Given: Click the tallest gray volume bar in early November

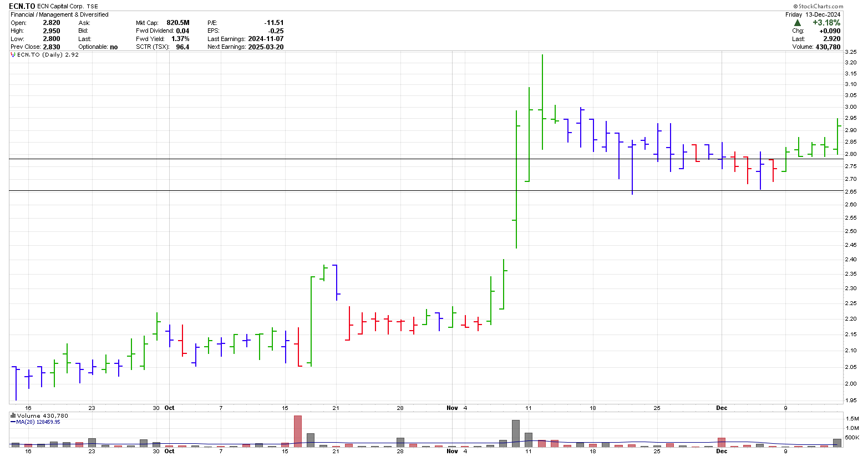Looking at the screenshot, I should click(516, 433).
